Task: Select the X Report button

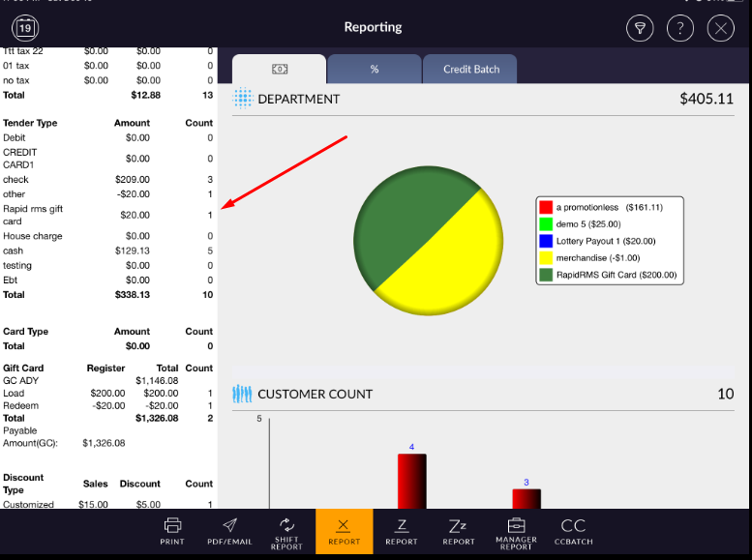Action: [x=344, y=531]
